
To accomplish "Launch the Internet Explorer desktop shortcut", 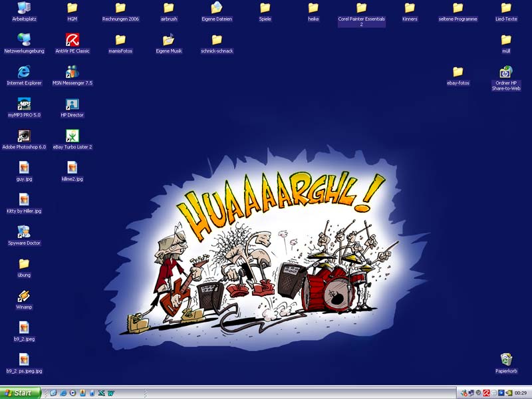I will click(24, 72).
